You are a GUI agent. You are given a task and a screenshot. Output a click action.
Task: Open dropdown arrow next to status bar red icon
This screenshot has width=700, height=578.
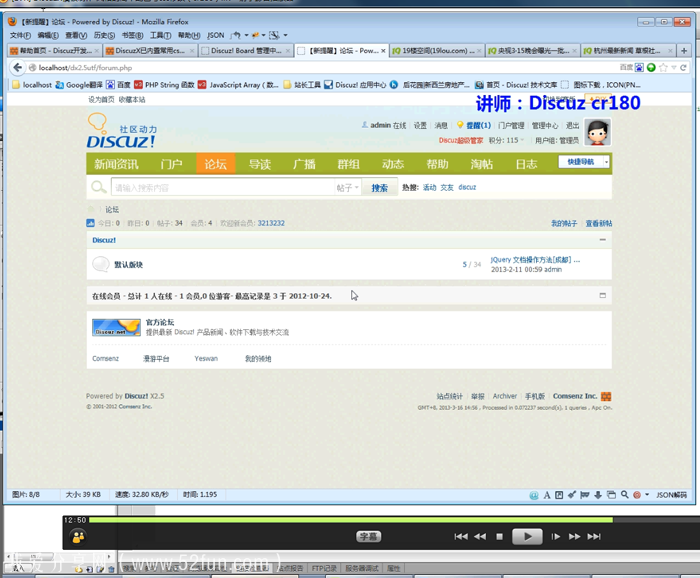[x=647, y=495]
